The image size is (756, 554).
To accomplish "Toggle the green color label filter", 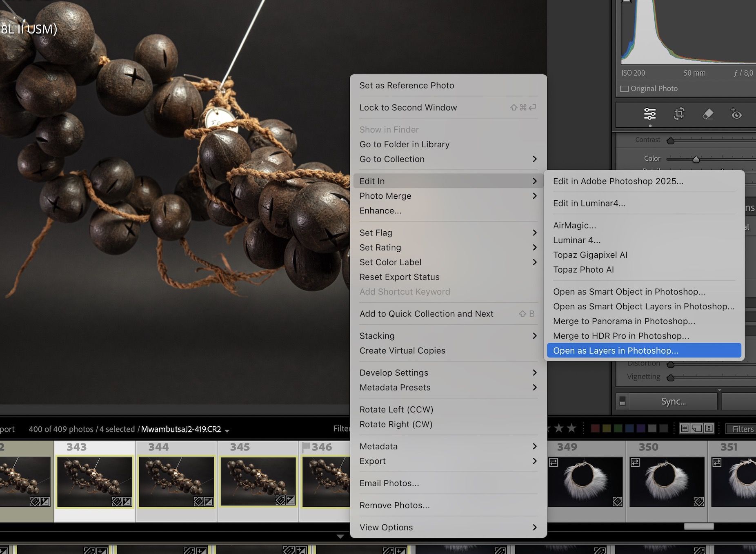I will pos(618,428).
